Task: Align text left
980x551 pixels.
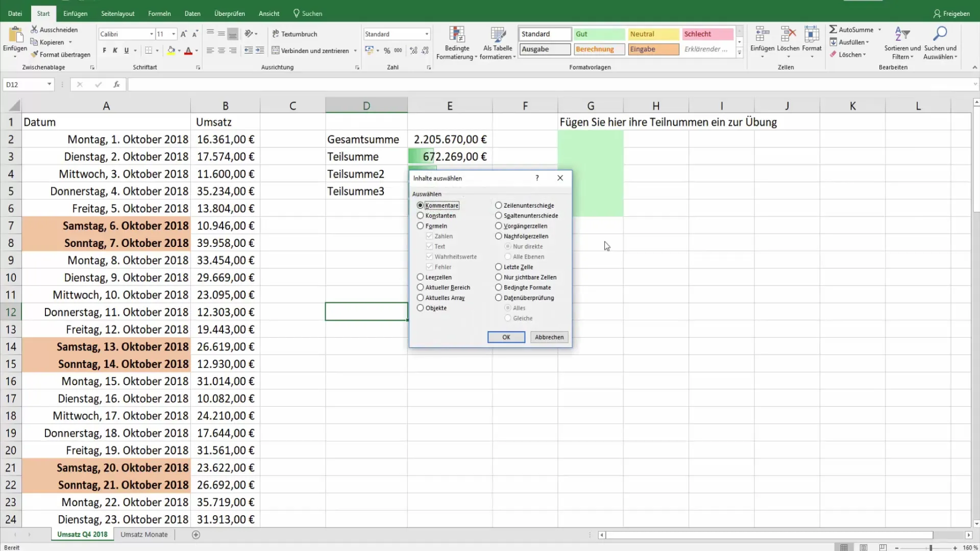Action: [x=210, y=51]
